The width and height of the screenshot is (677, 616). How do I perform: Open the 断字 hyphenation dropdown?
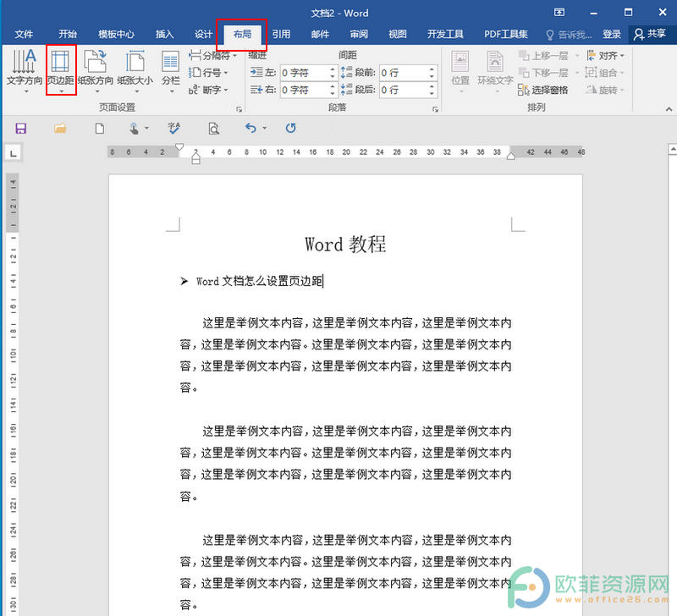pos(208,90)
